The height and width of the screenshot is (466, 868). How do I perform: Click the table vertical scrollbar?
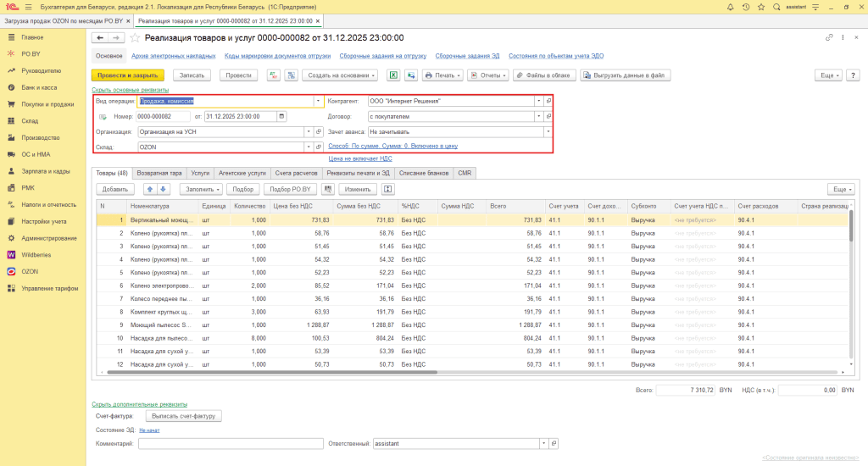coord(851,225)
